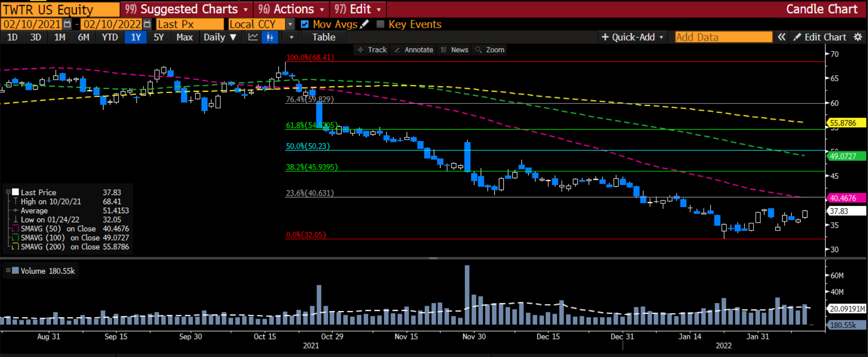Expand the Local CCY currency dropdown
The height and width of the screenshot is (357, 868).
click(290, 24)
